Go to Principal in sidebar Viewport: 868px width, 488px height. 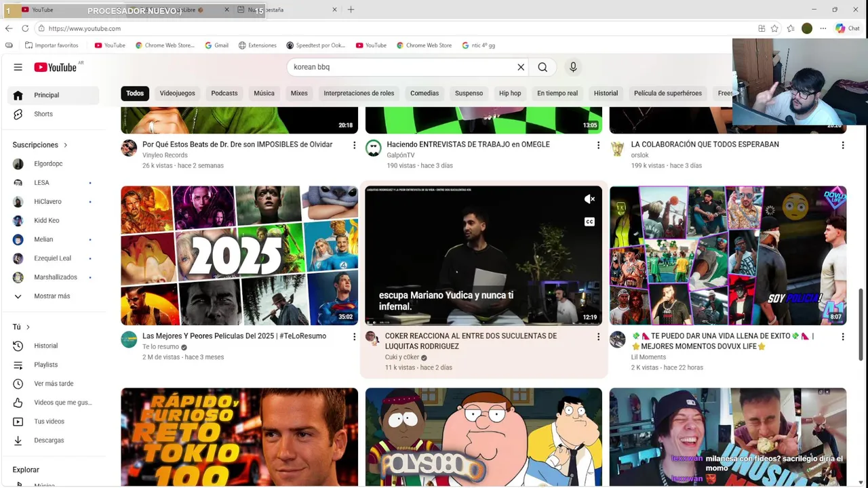click(x=54, y=95)
